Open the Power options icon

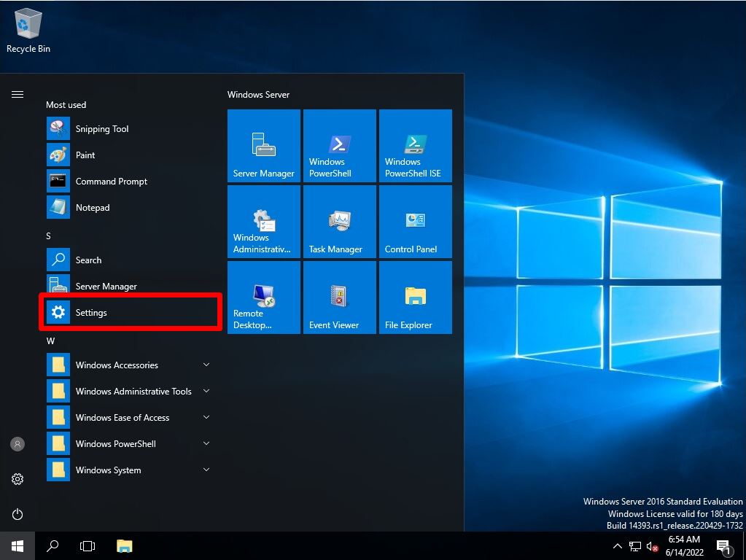pos(18,514)
